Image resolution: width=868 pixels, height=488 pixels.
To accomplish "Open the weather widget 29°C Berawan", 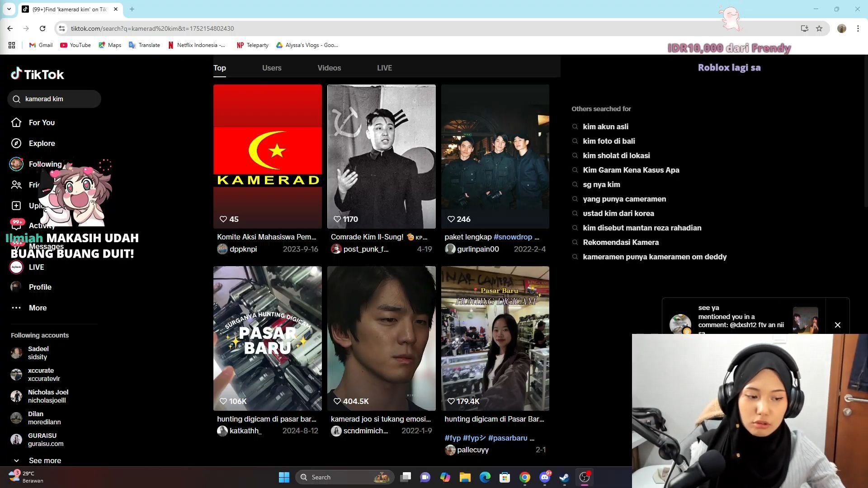I will click(26, 477).
